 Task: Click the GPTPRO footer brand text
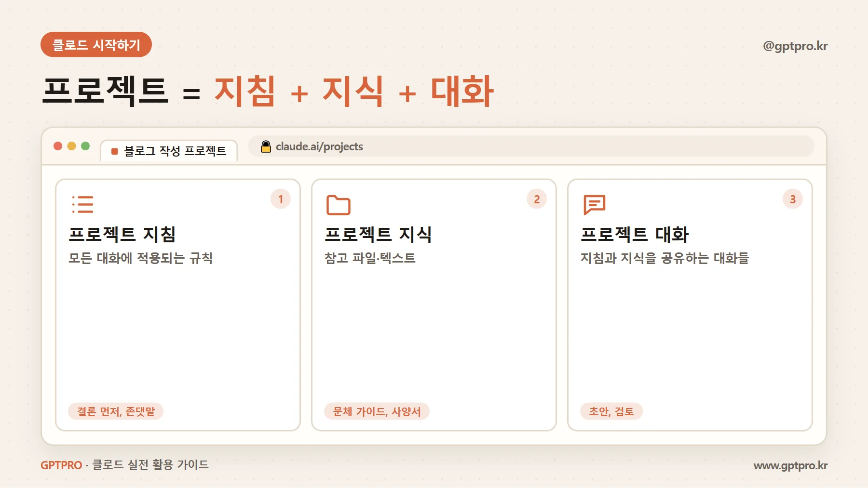(61, 465)
